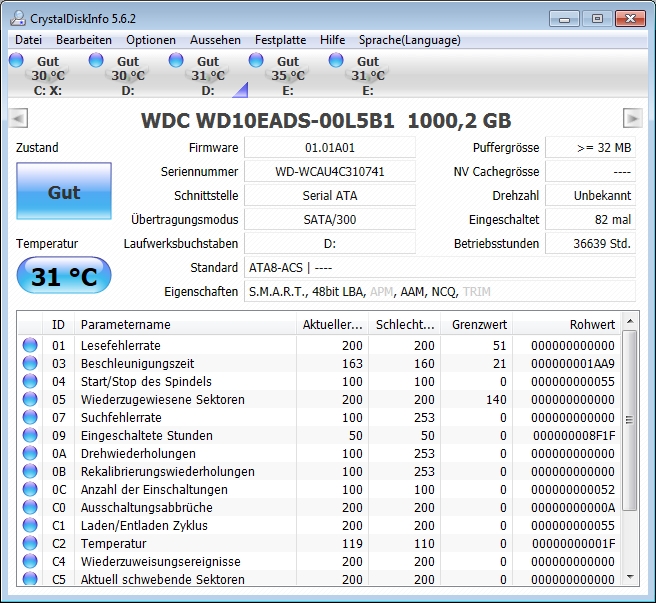
Task: Click the Schnittstelle Serial ATA field
Action: pos(330,195)
